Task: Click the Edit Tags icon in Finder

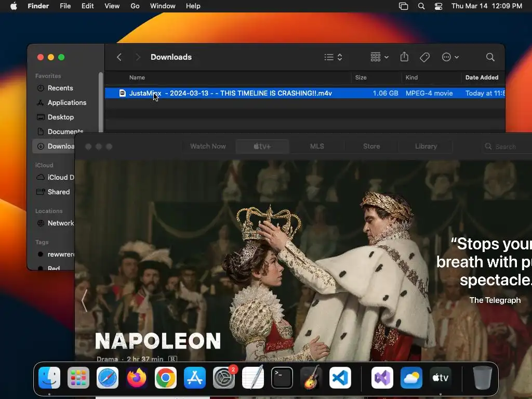Action: [424, 57]
